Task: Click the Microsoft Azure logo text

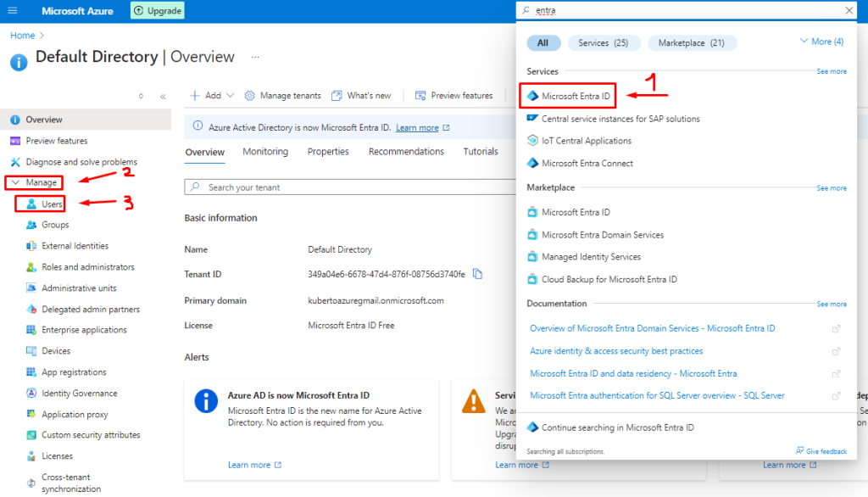Action: tap(77, 11)
